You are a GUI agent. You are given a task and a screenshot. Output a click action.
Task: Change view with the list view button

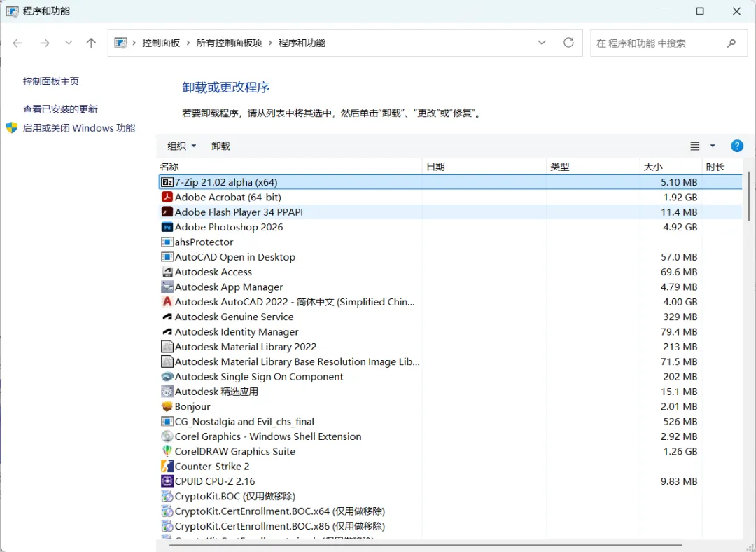[695, 146]
